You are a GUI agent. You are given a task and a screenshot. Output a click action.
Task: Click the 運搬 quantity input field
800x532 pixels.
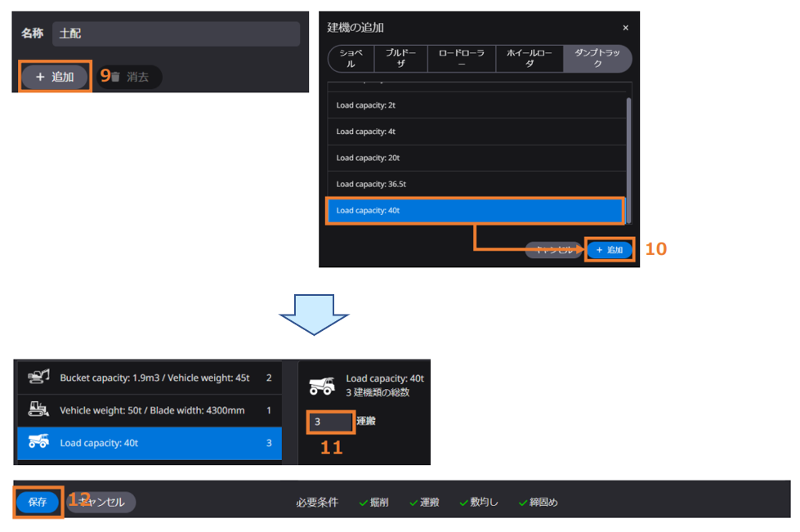[x=330, y=422]
